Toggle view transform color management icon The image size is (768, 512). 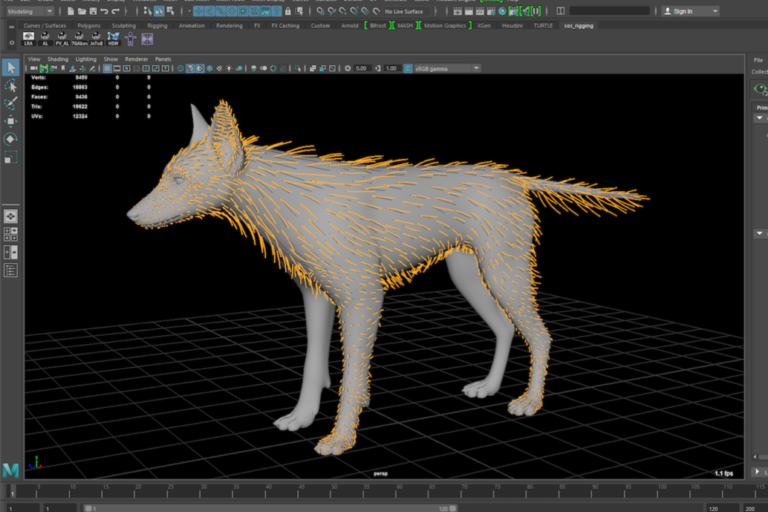coord(408,68)
